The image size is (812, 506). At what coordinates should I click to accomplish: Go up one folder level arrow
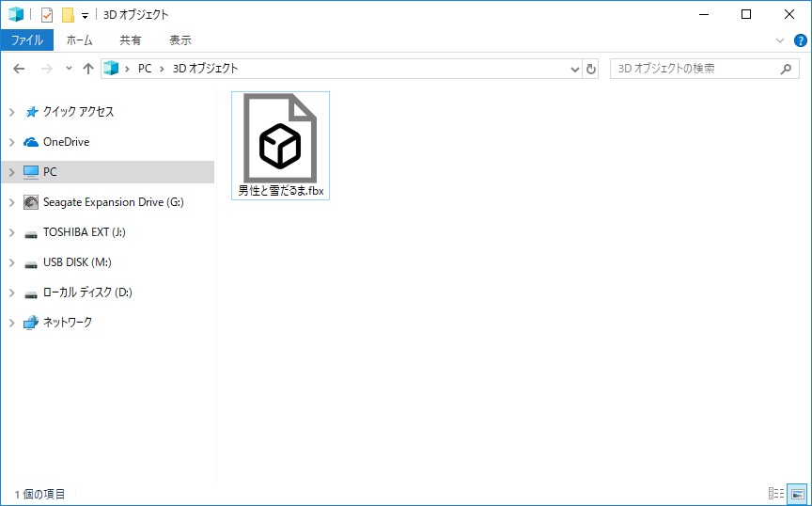point(88,69)
